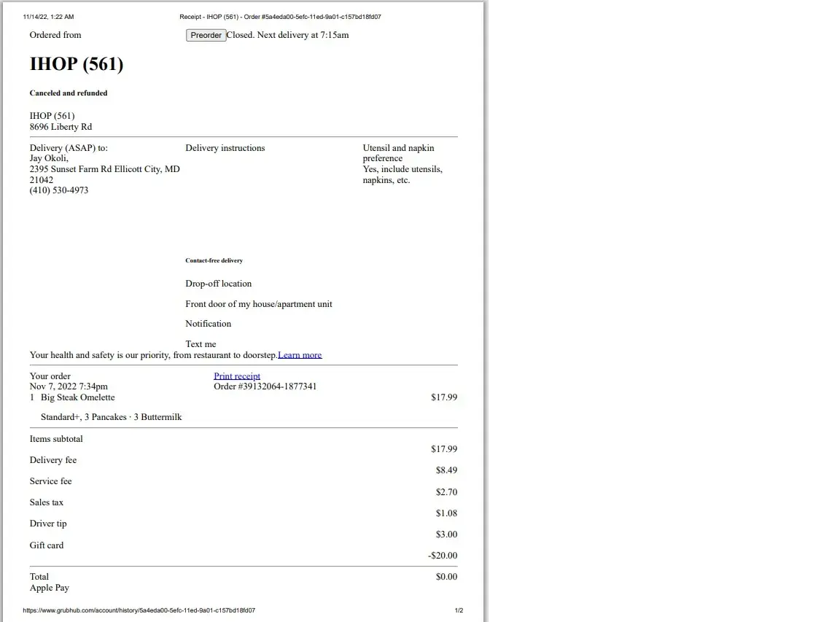
Task: Select the Big Steak Omelette $17.99 price
Action: coord(444,397)
